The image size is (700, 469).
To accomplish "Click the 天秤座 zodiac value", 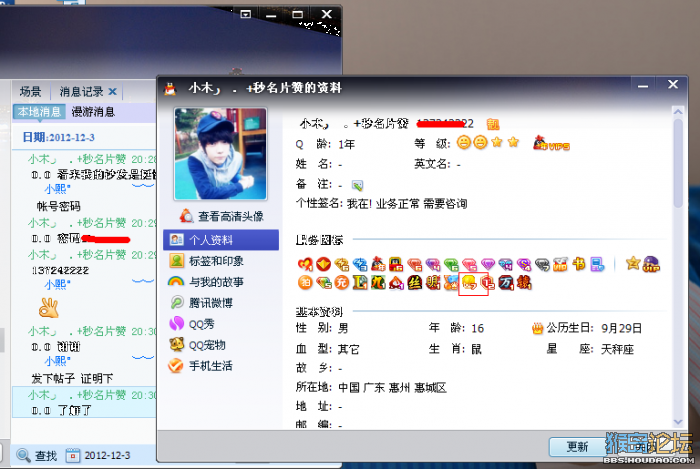I will 617,349.
